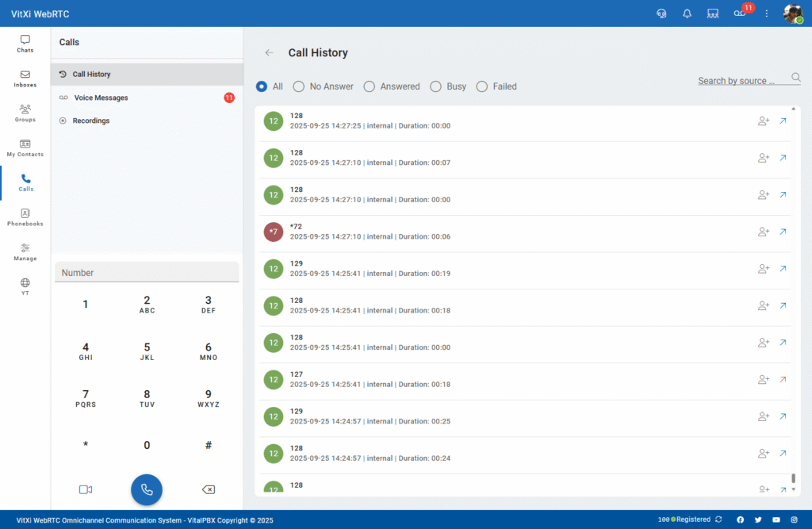Open the YouTube link in footer
This screenshot has width=812, height=529.
pos(776,519)
